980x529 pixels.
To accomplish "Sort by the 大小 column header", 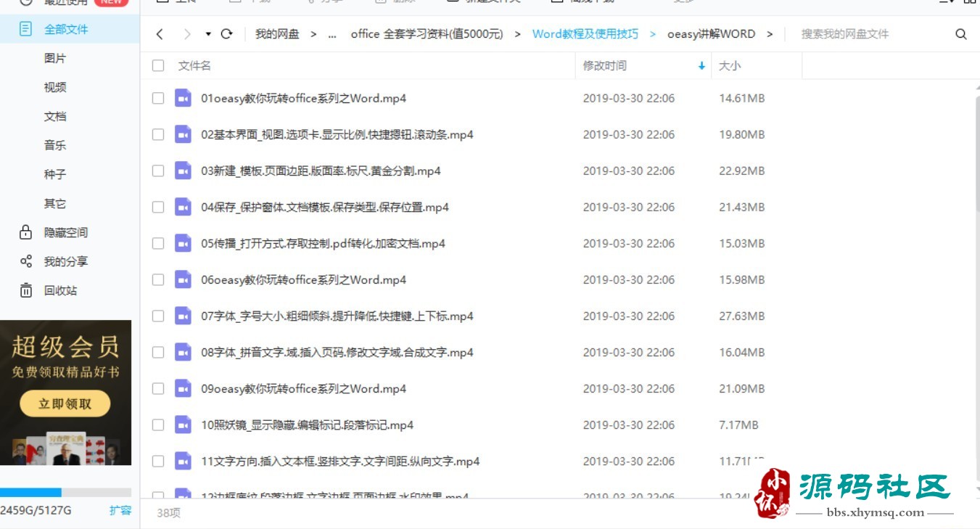I will click(730, 66).
